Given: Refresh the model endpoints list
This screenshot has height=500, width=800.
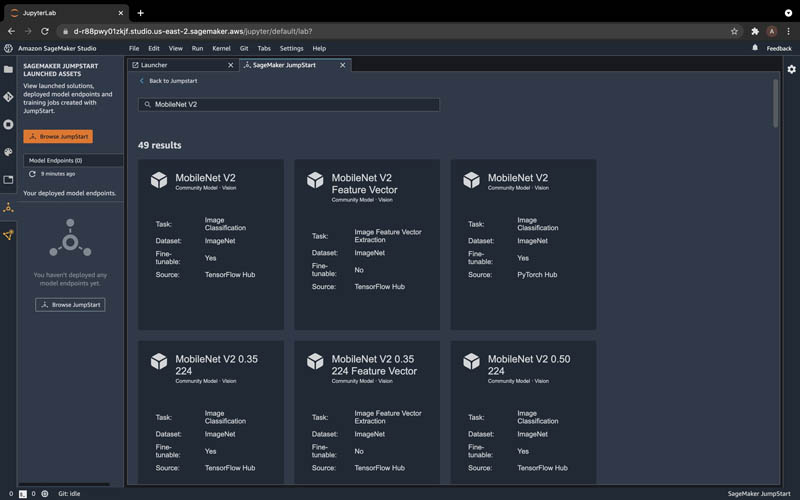Looking at the screenshot, I should click(32, 174).
